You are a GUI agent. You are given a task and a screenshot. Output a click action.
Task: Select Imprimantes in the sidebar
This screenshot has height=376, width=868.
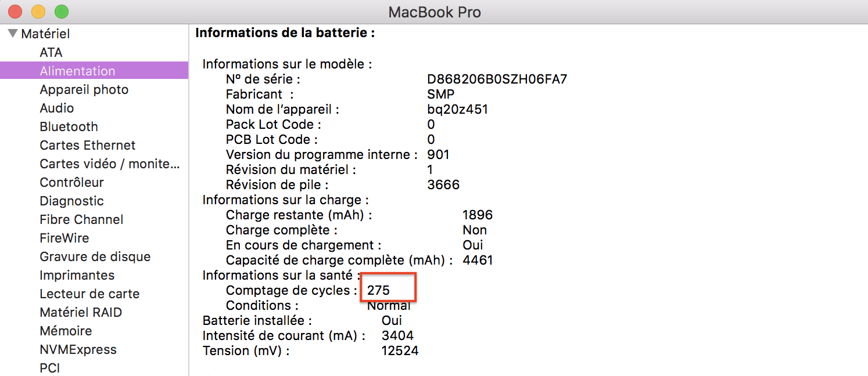(77, 275)
